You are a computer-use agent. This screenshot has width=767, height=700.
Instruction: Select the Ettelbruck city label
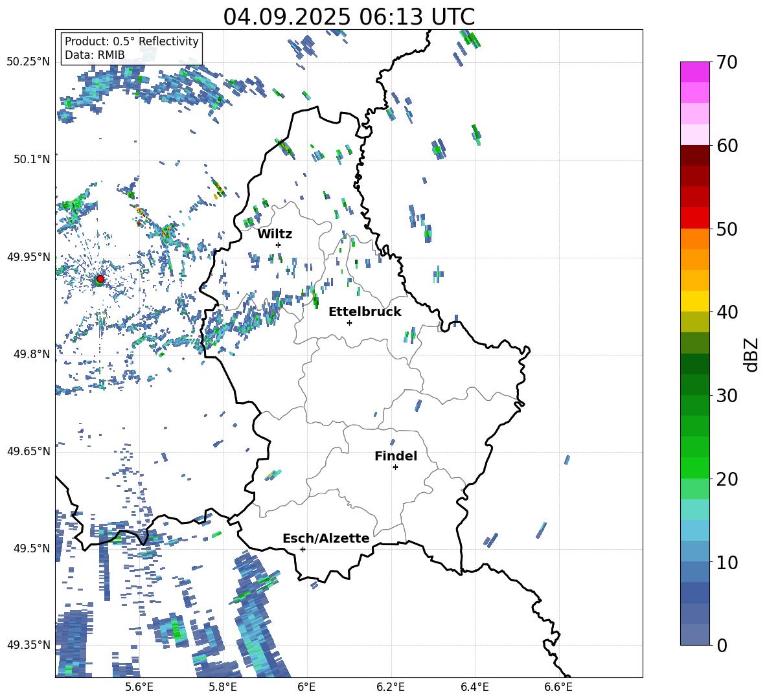pos(365,312)
